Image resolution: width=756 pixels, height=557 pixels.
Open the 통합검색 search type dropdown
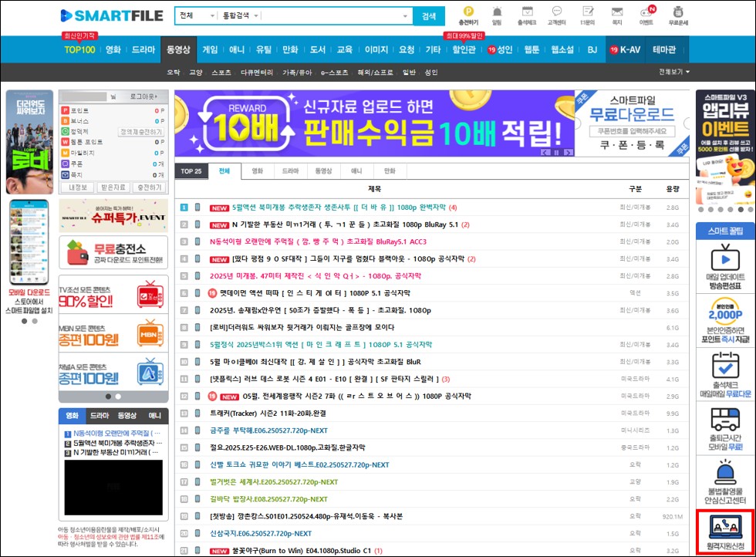241,16
